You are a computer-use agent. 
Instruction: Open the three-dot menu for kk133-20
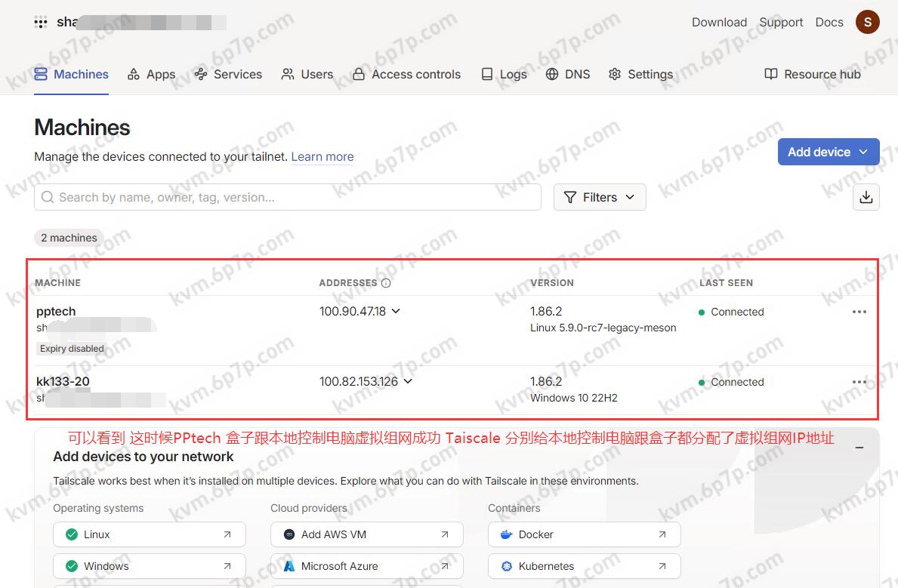[x=859, y=382]
